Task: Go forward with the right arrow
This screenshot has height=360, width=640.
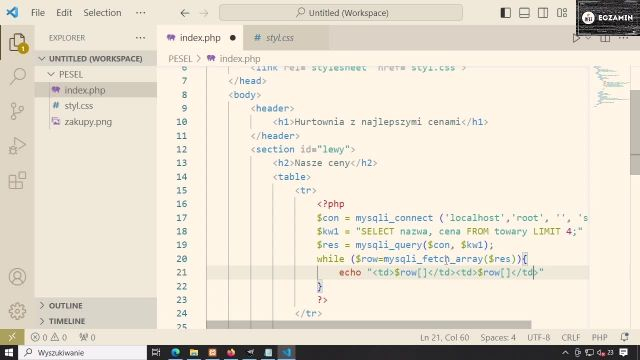Action: pos(204,13)
